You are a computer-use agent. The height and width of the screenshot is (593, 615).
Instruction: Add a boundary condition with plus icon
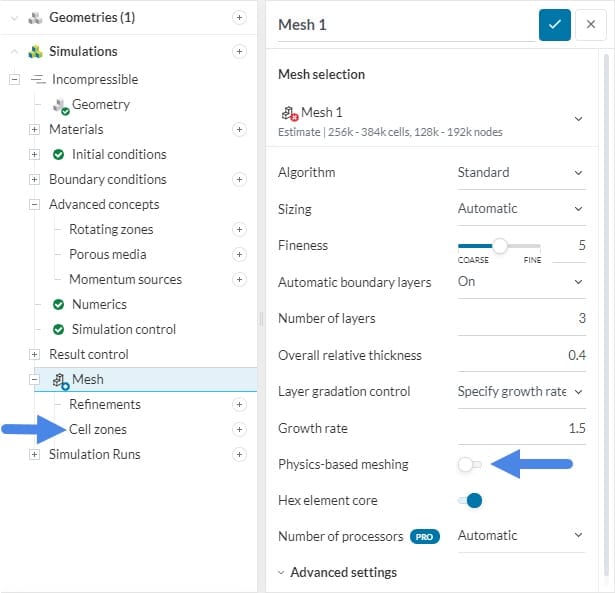[x=238, y=179]
